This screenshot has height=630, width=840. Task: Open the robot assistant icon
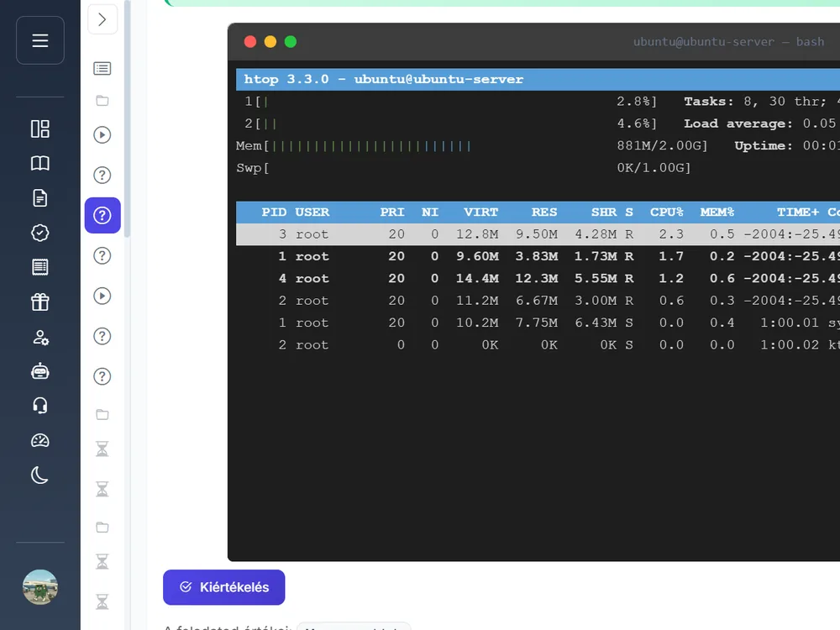coord(40,371)
